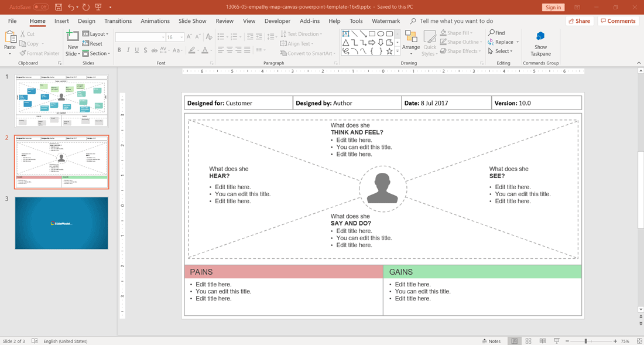Click the zoom slider handle
This screenshot has height=345, width=644.
(x=585, y=341)
